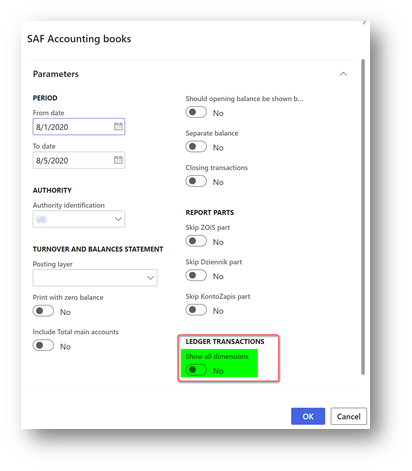Enable Show all dimensions switch
412x471 pixels.
[196, 370]
